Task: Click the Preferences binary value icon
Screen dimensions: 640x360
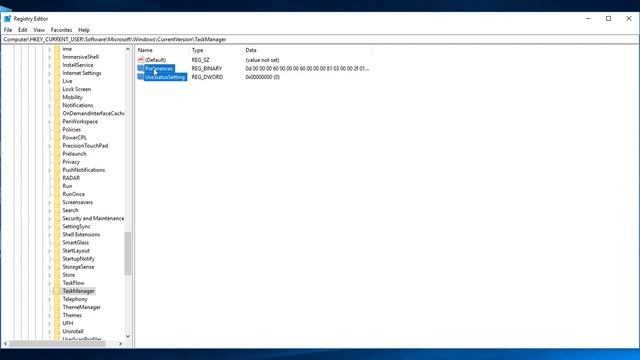Action: click(x=141, y=68)
